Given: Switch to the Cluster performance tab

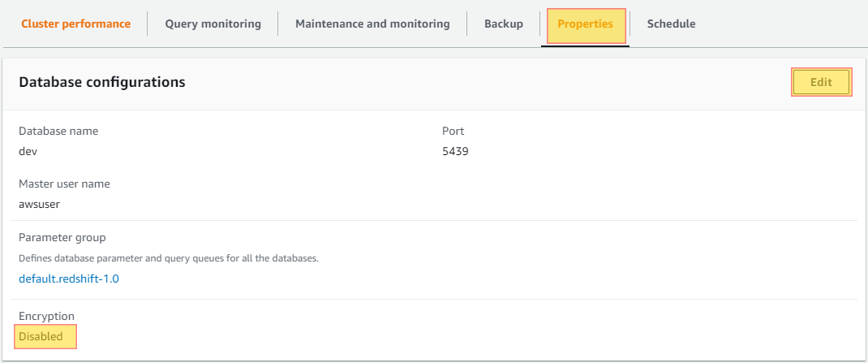Looking at the screenshot, I should [75, 24].
